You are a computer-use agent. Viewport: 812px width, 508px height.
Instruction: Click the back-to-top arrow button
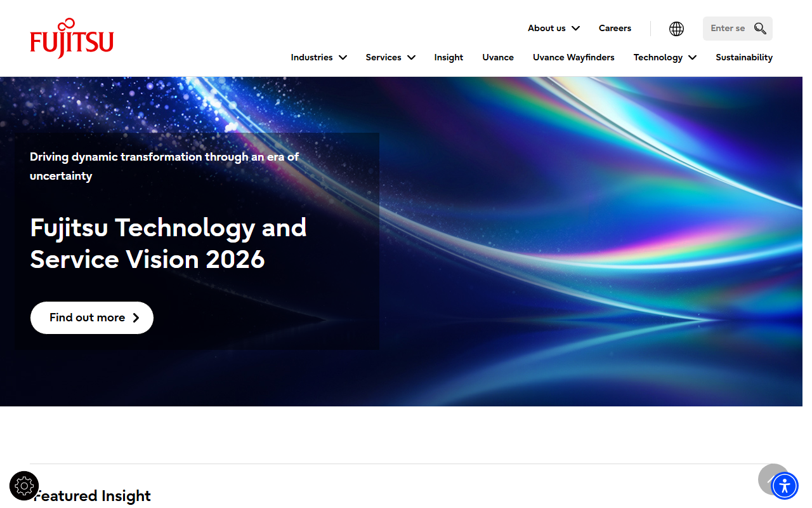click(773, 478)
